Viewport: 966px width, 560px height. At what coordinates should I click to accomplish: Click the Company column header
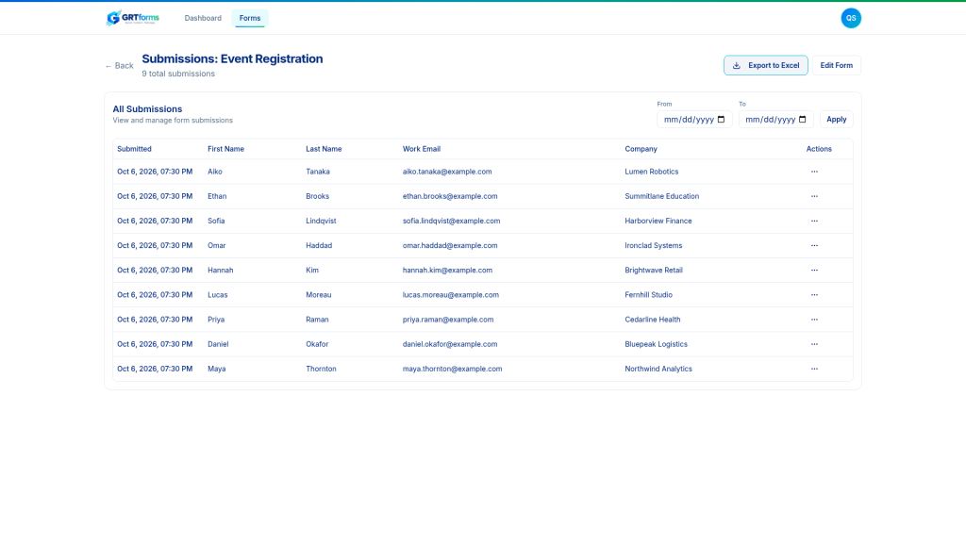[641, 149]
